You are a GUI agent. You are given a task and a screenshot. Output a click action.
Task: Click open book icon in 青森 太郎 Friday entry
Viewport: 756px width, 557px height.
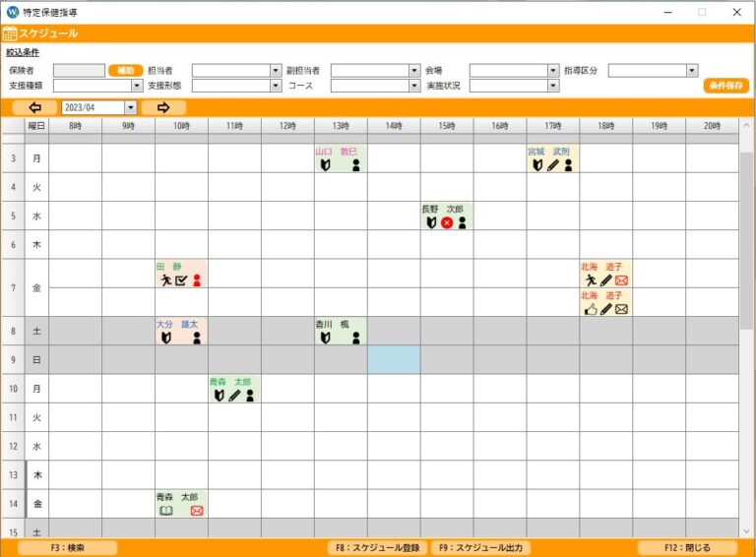coord(165,511)
